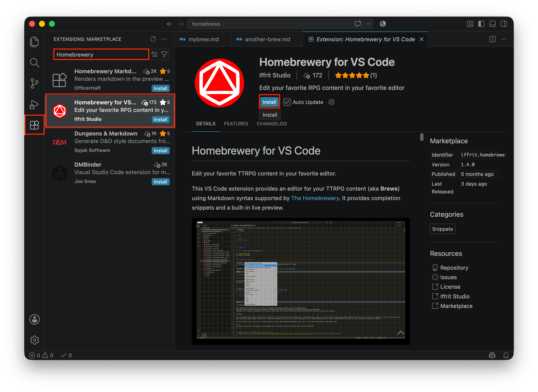538x392 pixels.
Task: Open the Search view in activity bar
Action: 34,63
